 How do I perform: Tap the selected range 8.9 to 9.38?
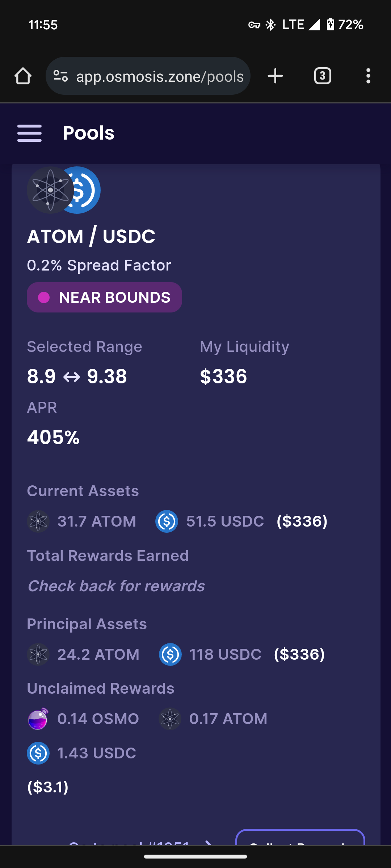coord(77,376)
